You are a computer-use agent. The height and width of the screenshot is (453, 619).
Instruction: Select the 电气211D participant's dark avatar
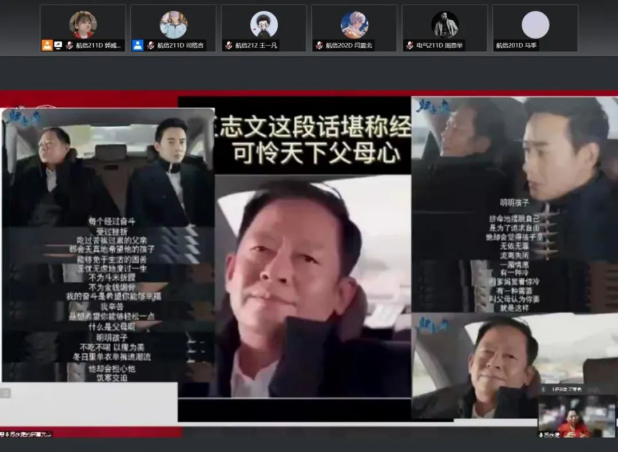(x=445, y=24)
